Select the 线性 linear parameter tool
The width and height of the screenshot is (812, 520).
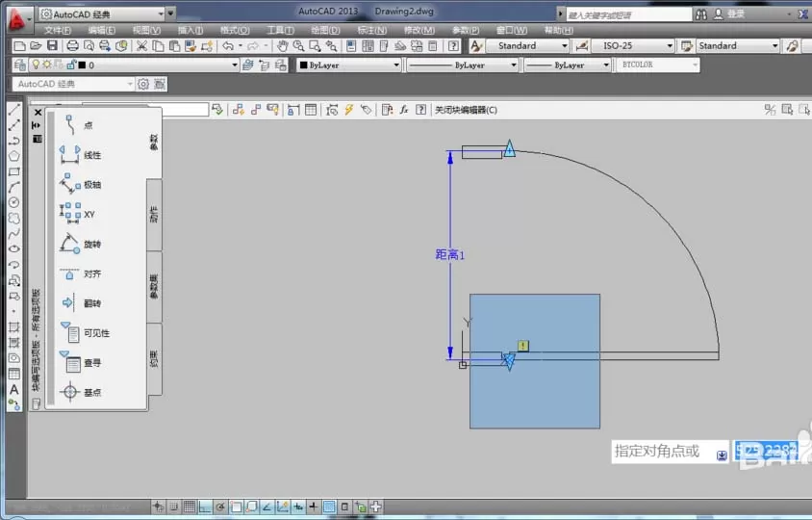click(x=81, y=154)
